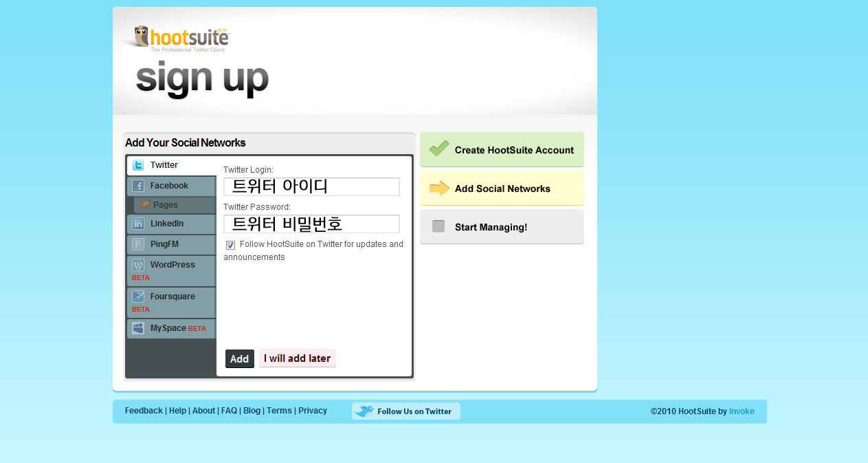Click the MySpace icon in sidebar
868x463 pixels.
click(x=138, y=328)
